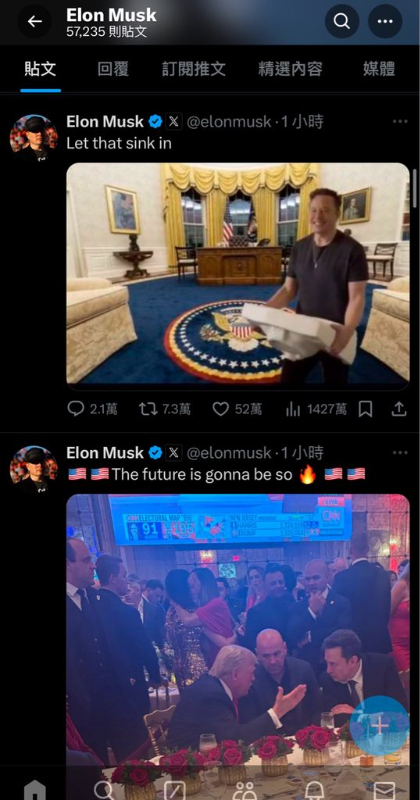420x800 pixels.
Task: Bookmark the "Let that sink in" post
Action: point(365,409)
